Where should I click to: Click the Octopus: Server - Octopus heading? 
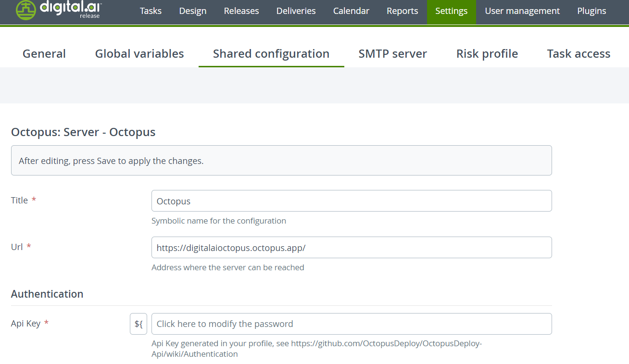tap(83, 132)
